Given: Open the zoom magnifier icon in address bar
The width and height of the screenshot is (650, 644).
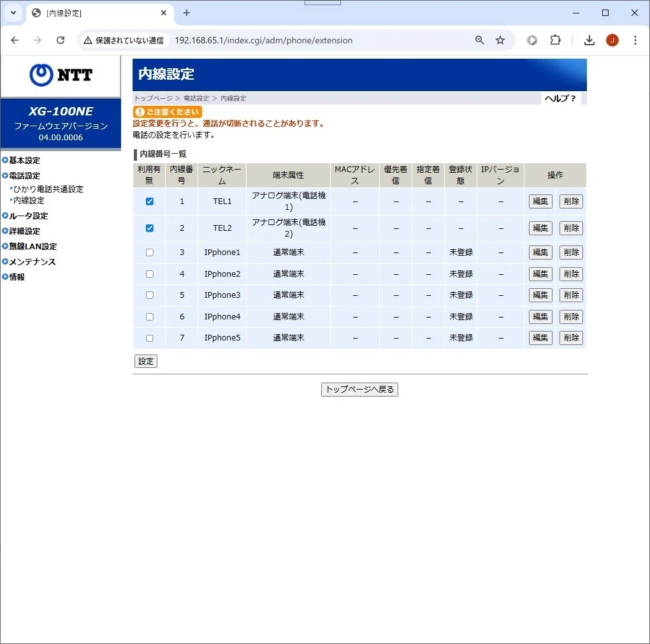Looking at the screenshot, I should tap(480, 40).
